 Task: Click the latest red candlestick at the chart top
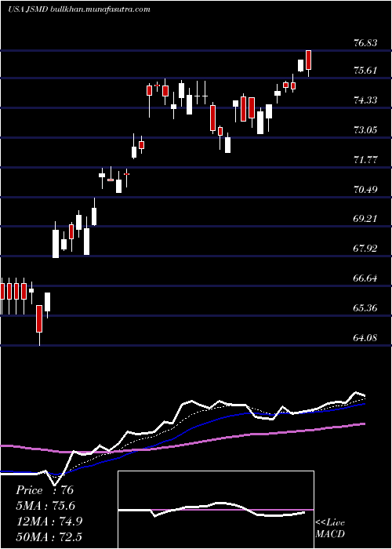coord(308,60)
